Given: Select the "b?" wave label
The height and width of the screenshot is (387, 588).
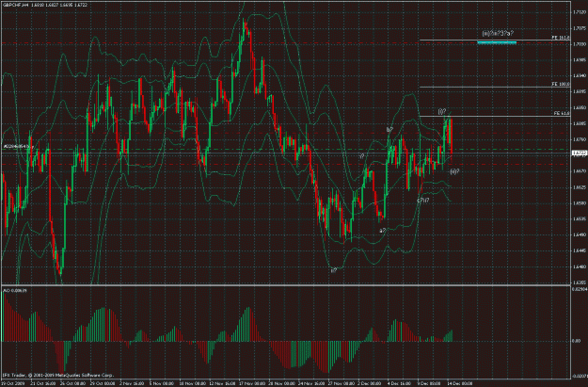Looking at the screenshot, I should point(389,130).
